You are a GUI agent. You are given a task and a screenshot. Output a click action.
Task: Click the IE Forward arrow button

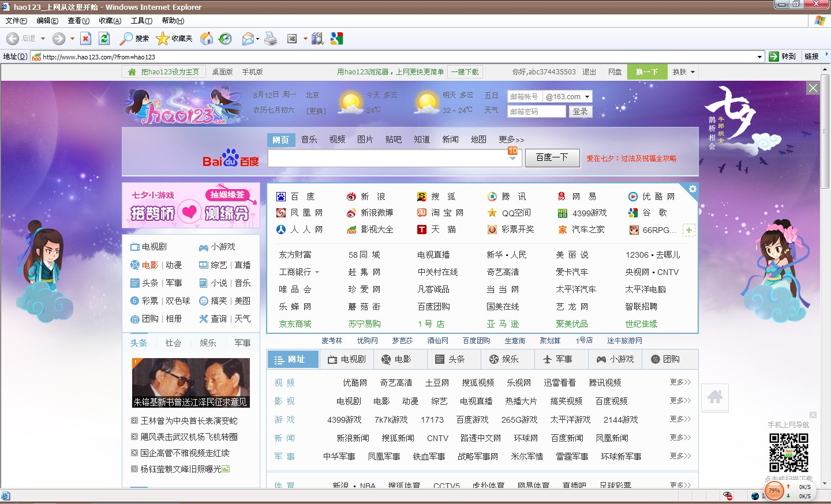[x=58, y=39]
